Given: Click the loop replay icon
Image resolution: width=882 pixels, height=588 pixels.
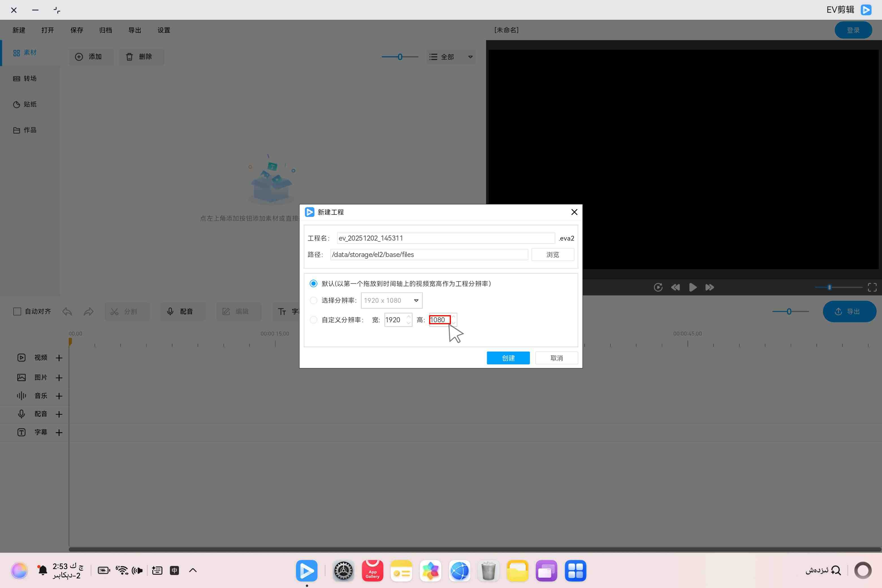Looking at the screenshot, I should point(658,287).
